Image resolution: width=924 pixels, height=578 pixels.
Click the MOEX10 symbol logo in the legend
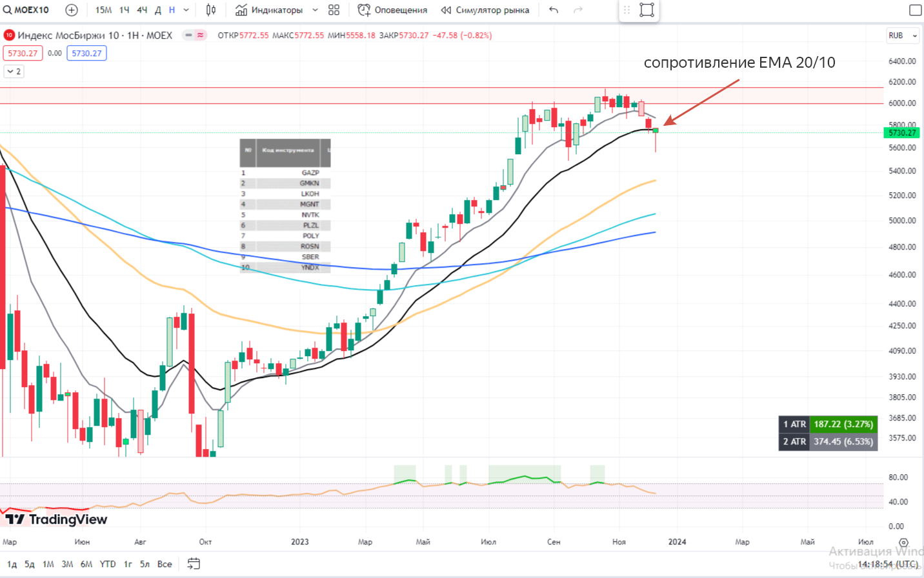[x=9, y=35]
